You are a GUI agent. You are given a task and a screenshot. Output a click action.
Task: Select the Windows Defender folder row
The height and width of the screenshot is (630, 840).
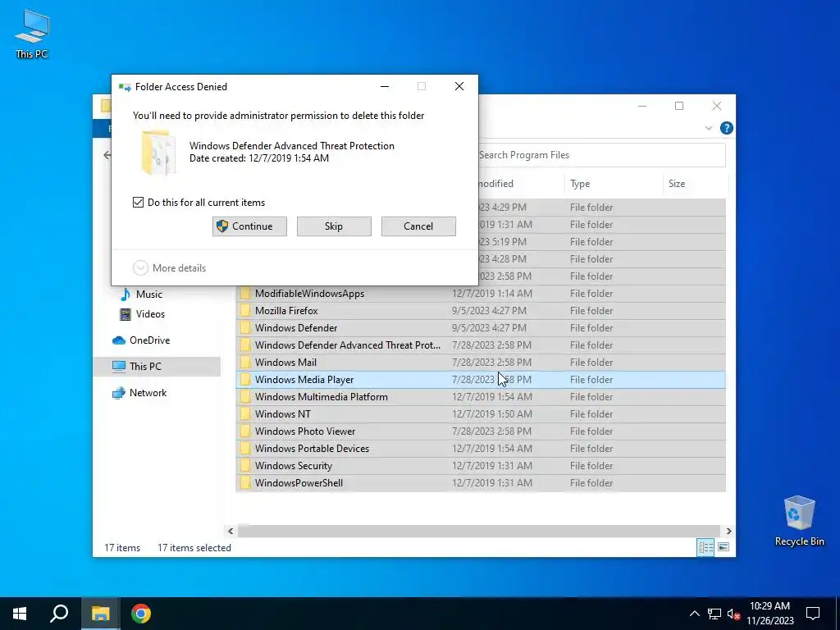coord(481,328)
